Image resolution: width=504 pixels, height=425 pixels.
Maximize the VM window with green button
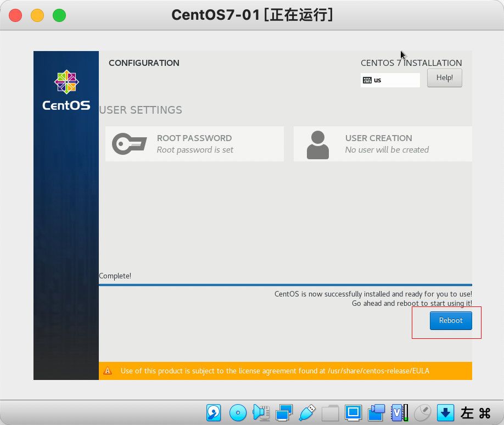pyautogui.click(x=59, y=15)
